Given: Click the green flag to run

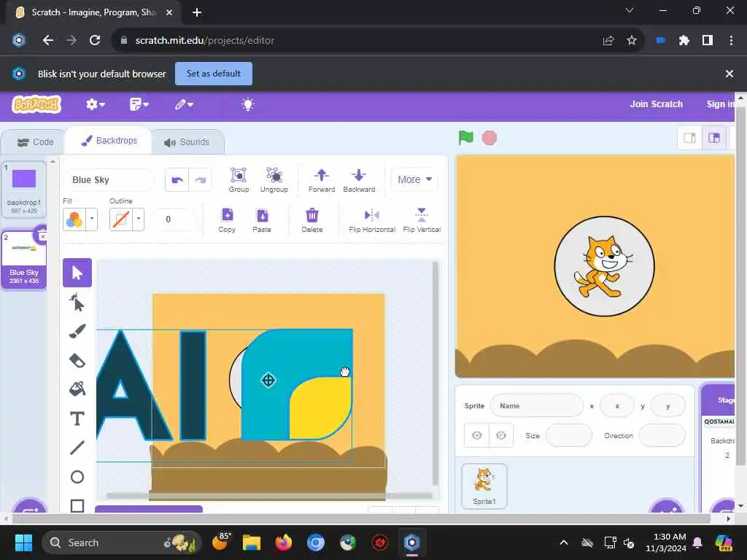Looking at the screenshot, I should click(465, 138).
